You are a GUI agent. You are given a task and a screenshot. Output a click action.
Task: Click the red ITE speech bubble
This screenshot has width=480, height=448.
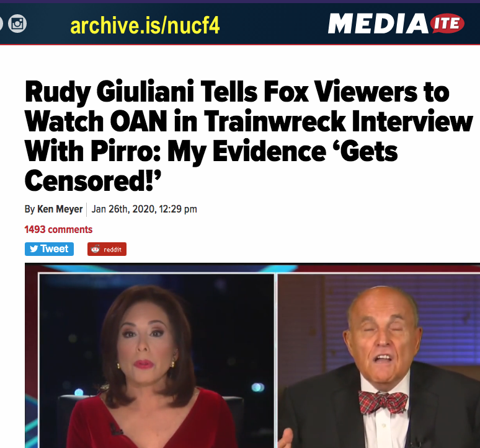pos(447,24)
